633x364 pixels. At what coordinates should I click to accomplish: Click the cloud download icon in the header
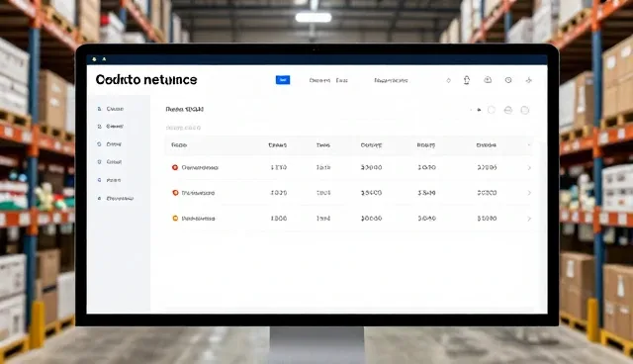click(488, 80)
